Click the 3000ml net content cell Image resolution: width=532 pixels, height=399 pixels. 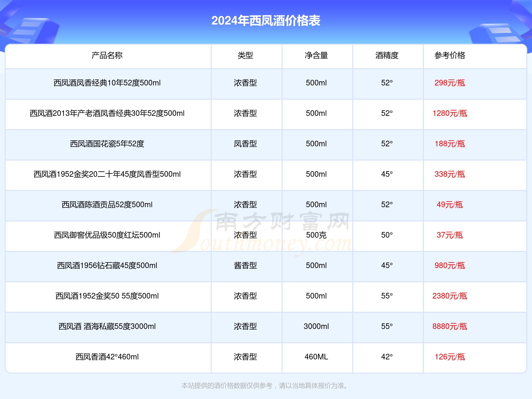point(316,326)
